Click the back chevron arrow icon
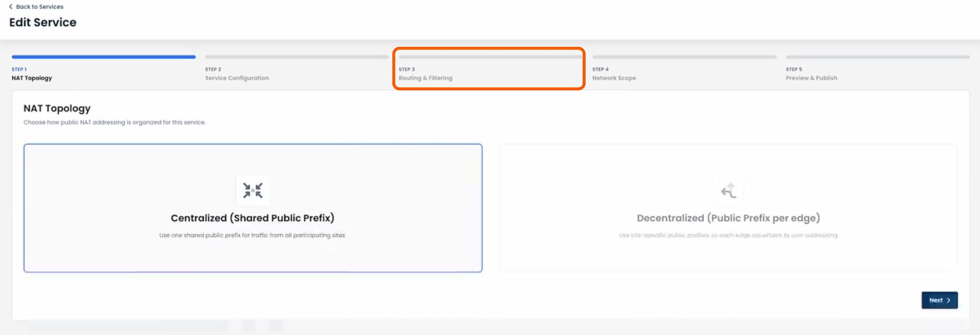Image resolution: width=980 pixels, height=335 pixels. pos(11,6)
